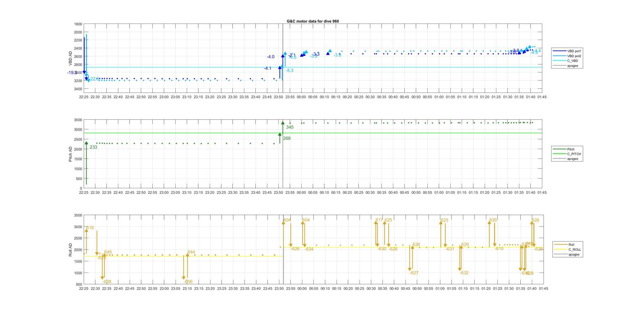Click the '629' roll data label
The image size is (644, 319).
coord(465,244)
